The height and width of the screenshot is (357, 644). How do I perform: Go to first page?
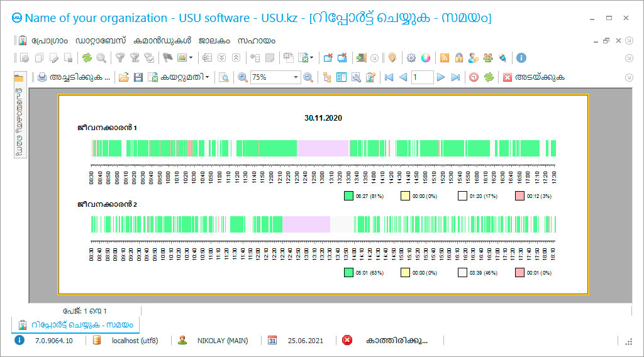click(x=389, y=77)
